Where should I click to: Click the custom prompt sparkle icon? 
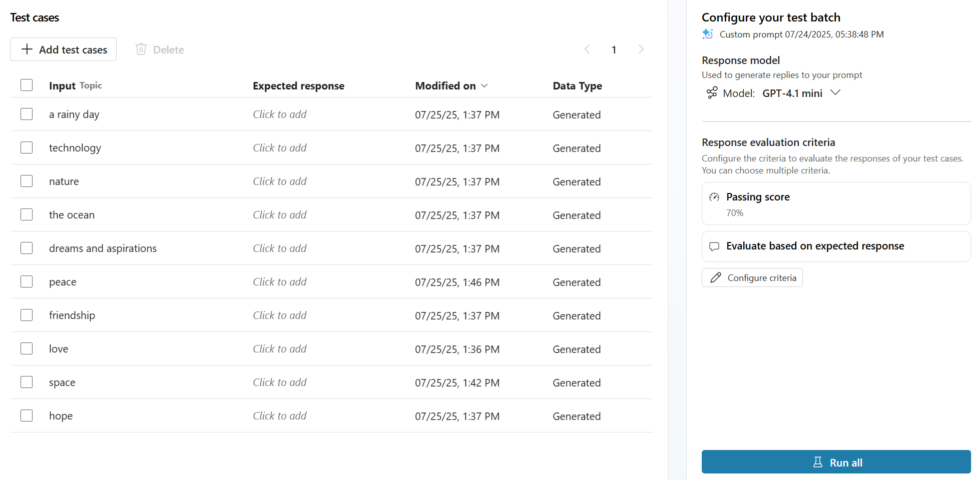click(x=707, y=34)
